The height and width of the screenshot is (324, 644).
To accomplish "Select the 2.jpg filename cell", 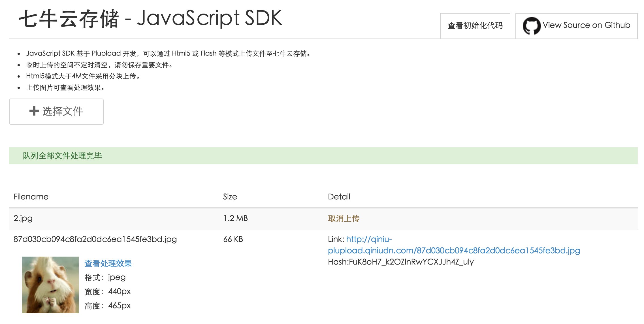I will pyautogui.click(x=23, y=218).
